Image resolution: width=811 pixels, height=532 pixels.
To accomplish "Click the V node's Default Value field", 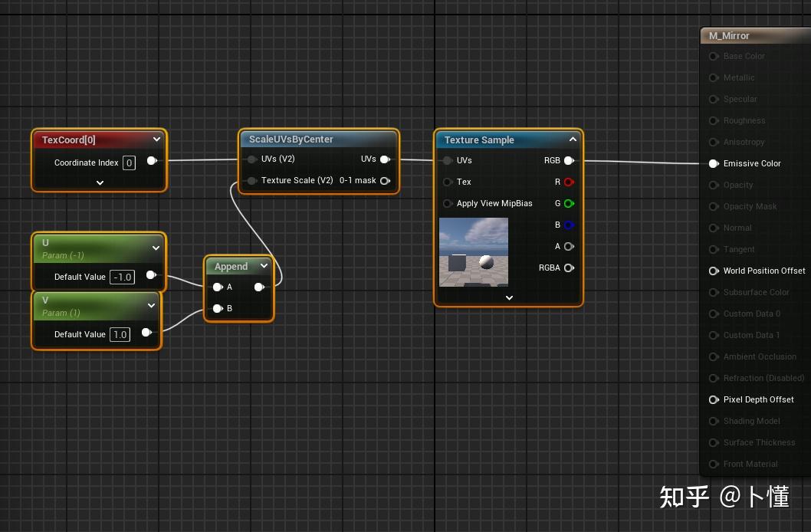I will point(120,334).
